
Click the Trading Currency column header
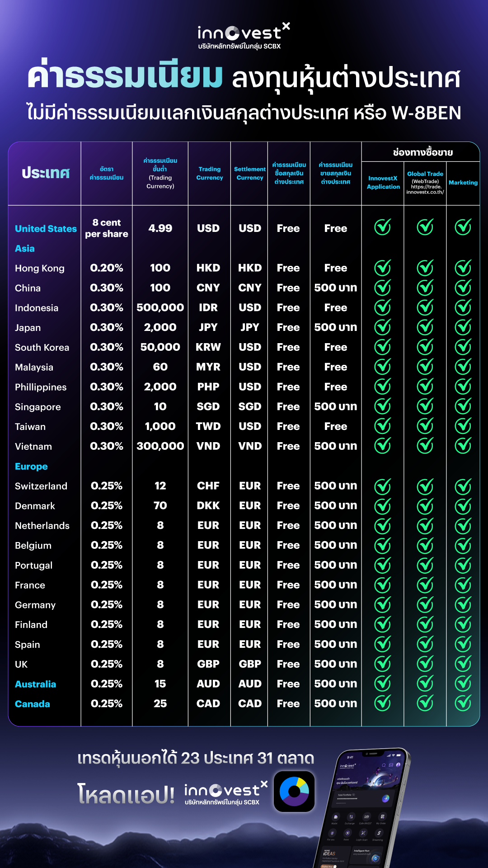pos(210,173)
